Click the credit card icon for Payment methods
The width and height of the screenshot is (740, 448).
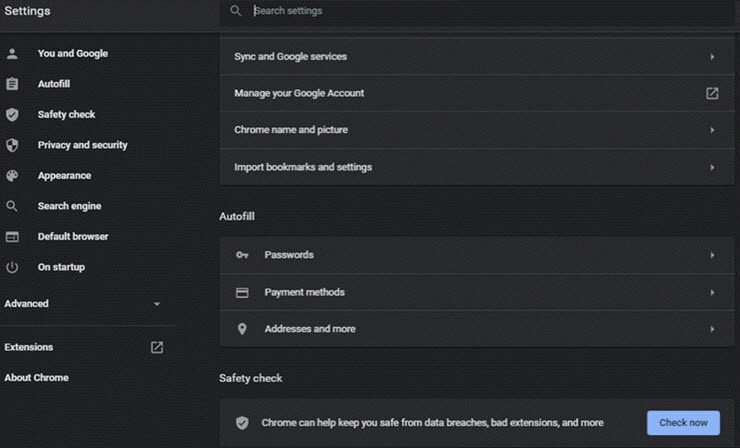coord(242,293)
